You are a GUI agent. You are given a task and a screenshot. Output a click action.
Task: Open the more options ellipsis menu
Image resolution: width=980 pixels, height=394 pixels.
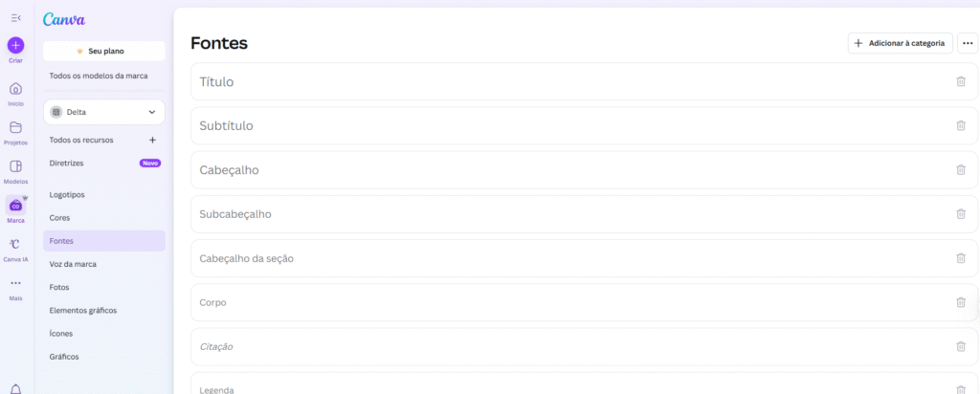[968, 43]
